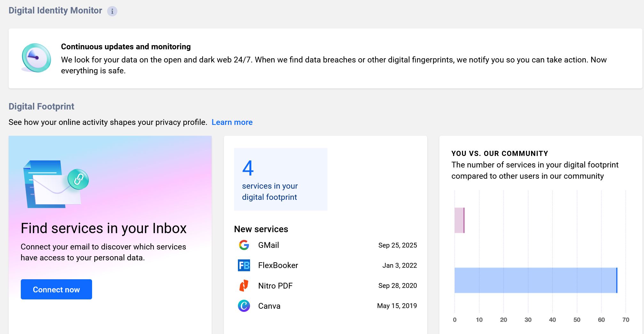Click the FlexBooker FB logo icon
This screenshot has width=644, height=334.
click(x=244, y=265)
